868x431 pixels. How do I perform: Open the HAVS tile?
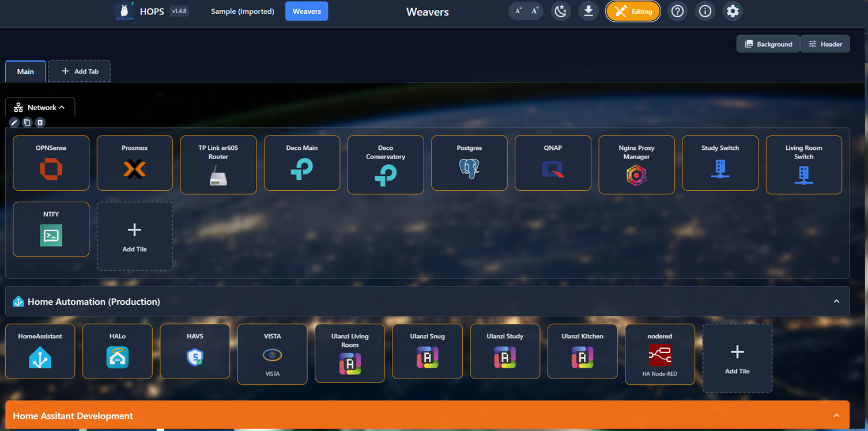[195, 351]
